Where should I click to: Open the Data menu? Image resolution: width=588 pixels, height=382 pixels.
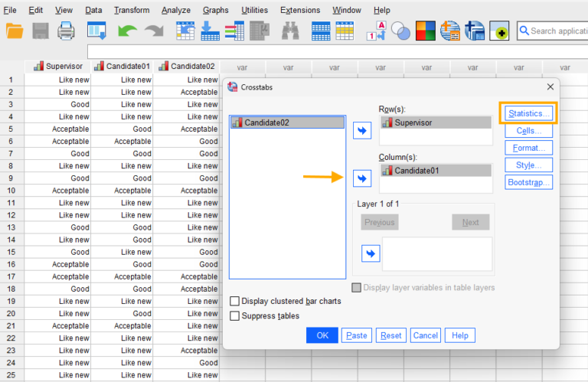[93, 10]
